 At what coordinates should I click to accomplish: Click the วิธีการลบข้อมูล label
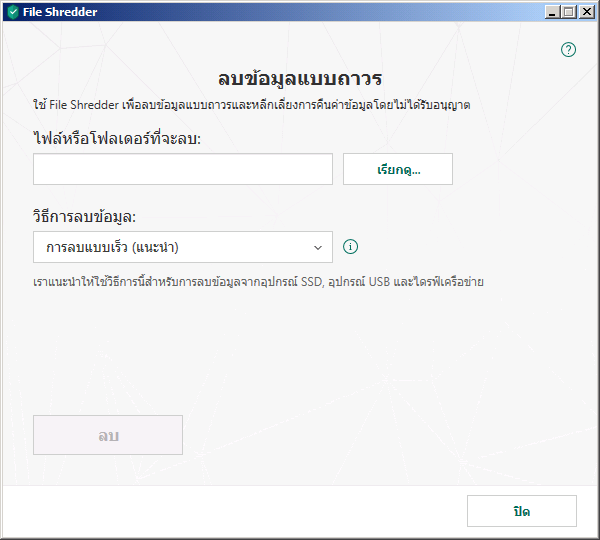[85, 217]
